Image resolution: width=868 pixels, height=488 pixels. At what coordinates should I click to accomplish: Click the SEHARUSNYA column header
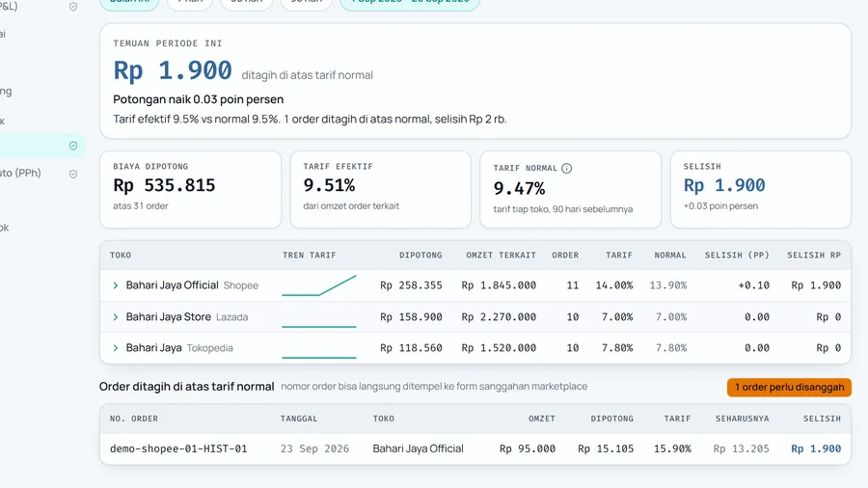743,419
